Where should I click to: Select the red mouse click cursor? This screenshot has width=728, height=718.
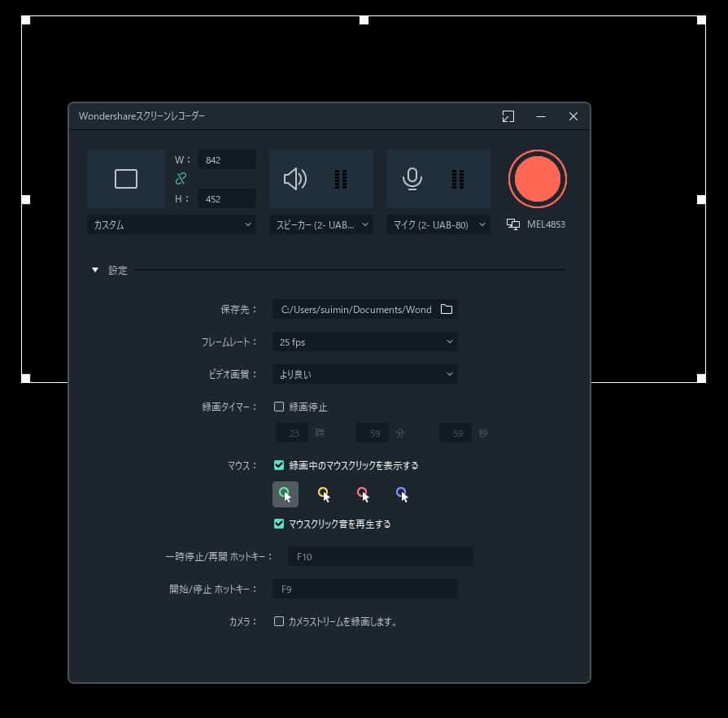pos(363,494)
